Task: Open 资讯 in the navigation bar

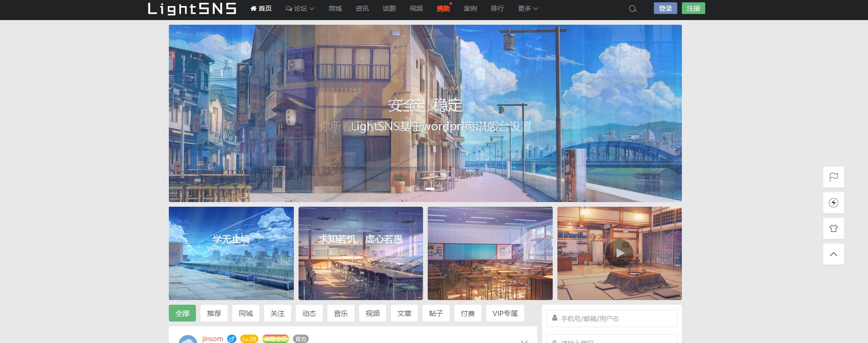Action: click(x=362, y=8)
